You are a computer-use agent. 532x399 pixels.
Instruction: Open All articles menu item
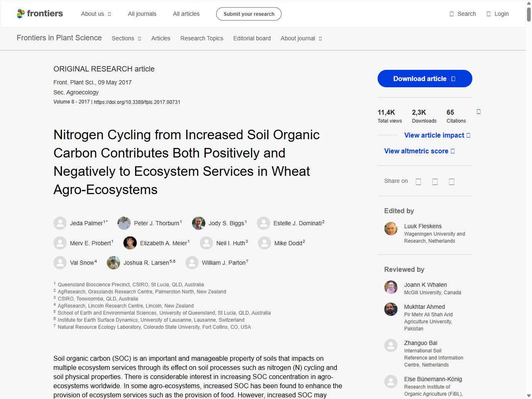coord(186,14)
